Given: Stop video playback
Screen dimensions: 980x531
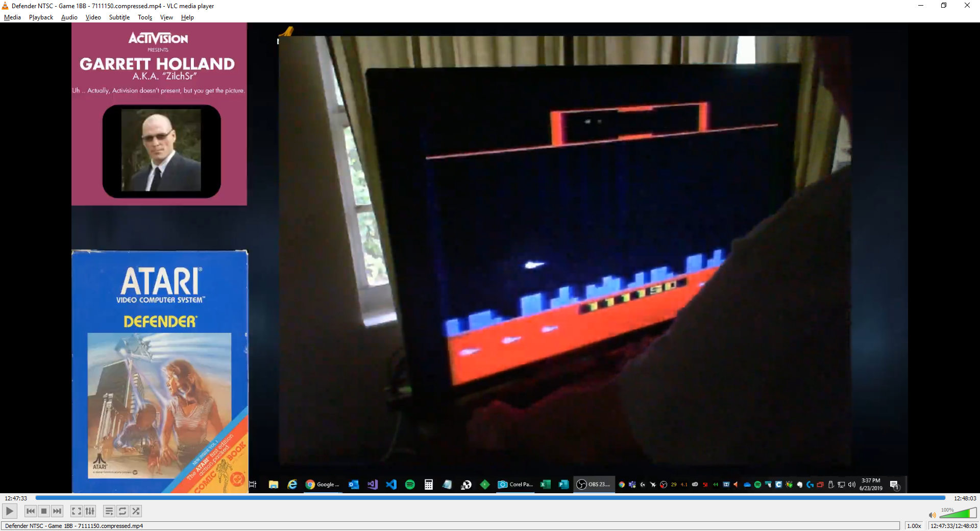Looking at the screenshot, I should click(44, 511).
